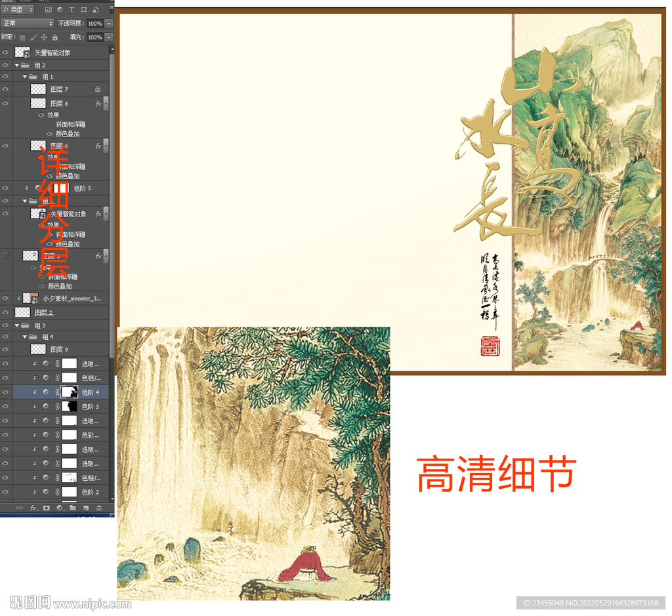This screenshot has width=672, height=616.
Task: Collapse the 组 3 group triangle
Action: click(16, 325)
